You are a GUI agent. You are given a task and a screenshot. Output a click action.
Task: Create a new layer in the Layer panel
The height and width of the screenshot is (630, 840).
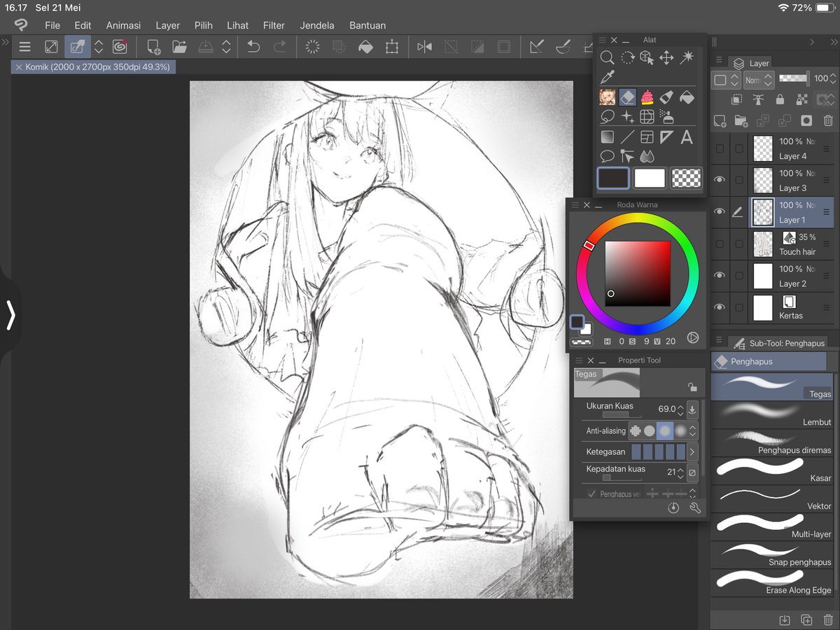719,121
